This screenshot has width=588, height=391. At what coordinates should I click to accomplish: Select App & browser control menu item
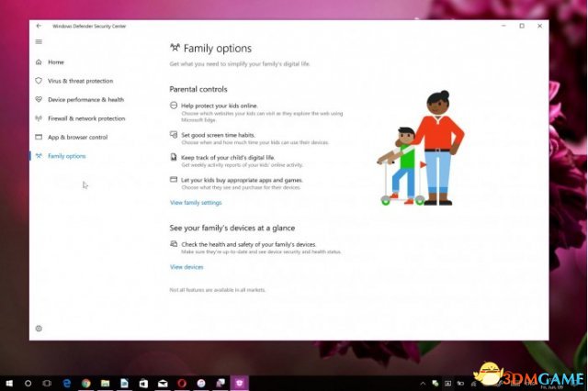click(x=77, y=138)
